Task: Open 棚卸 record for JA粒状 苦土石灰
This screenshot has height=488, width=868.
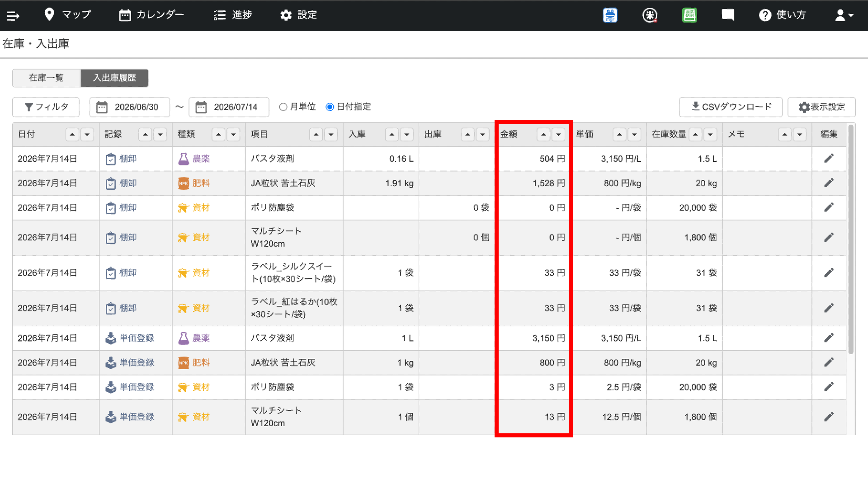Action: [x=121, y=183]
